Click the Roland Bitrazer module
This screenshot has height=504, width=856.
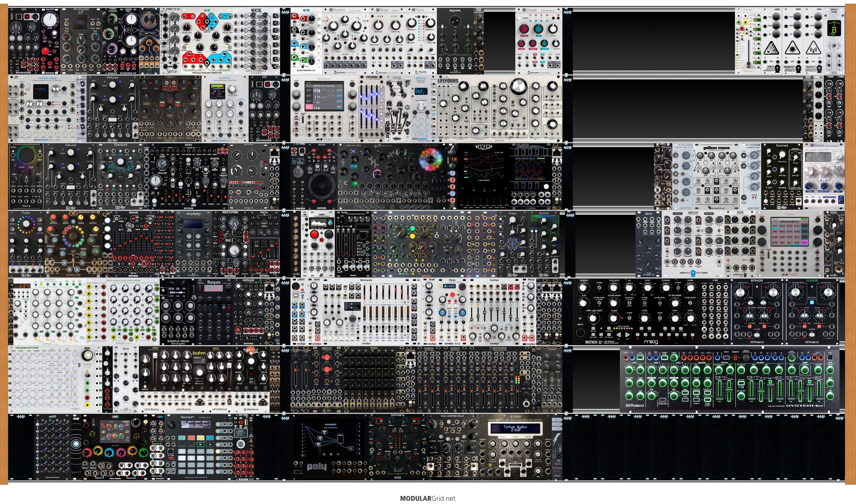click(757, 312)
